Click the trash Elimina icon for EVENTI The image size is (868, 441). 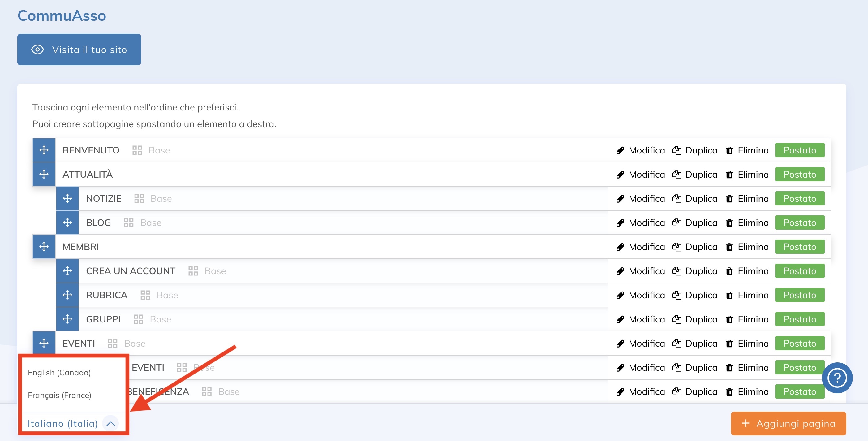click(729, 343)
